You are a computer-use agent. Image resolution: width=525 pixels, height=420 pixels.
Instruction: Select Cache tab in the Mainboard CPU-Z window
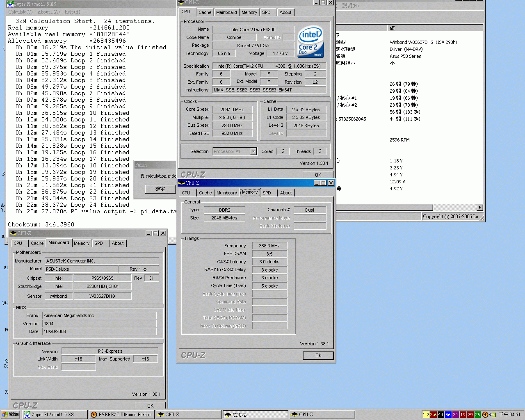point(37,243)
